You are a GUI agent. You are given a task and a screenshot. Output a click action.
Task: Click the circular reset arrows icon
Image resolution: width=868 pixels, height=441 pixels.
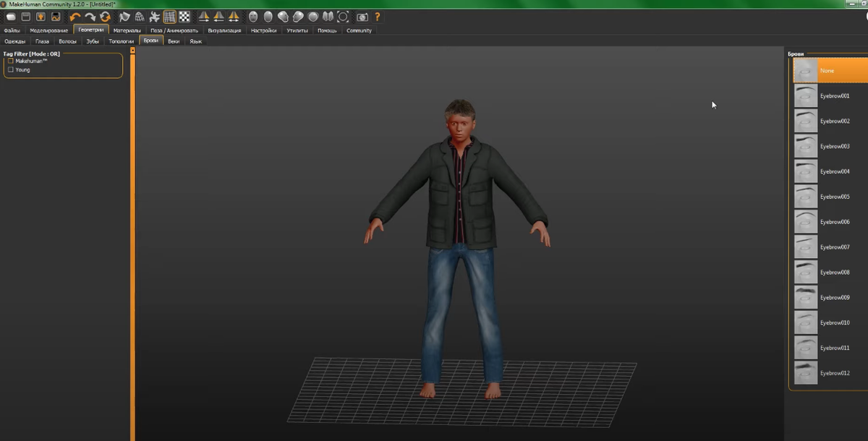tap(106, 17)
